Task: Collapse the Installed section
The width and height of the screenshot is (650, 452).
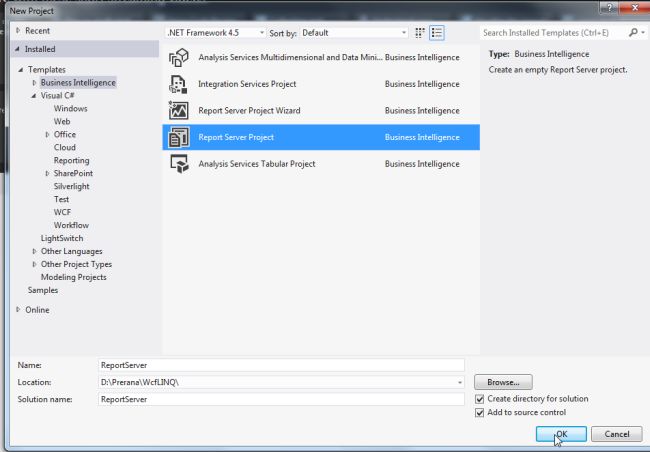Action: [17, 49]
